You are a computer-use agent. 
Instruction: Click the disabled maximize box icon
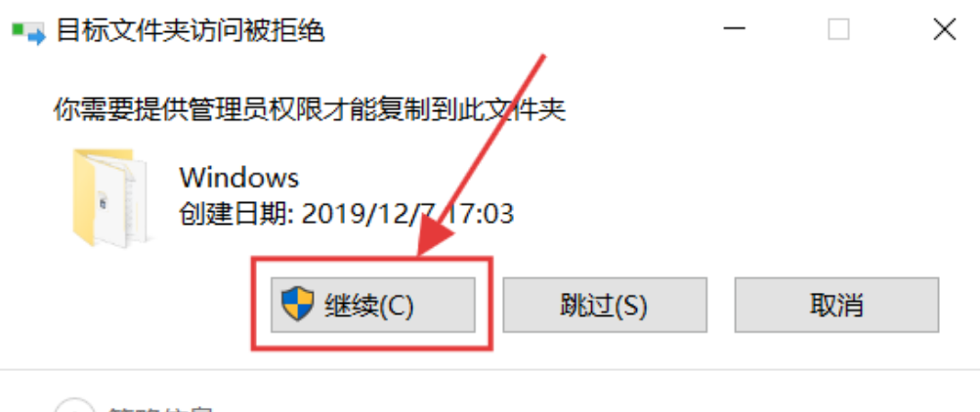(x=838, y=29)
